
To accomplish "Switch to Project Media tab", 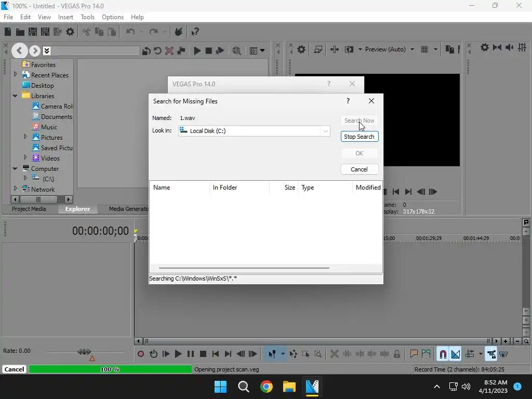I will click(x=29, y=209).
